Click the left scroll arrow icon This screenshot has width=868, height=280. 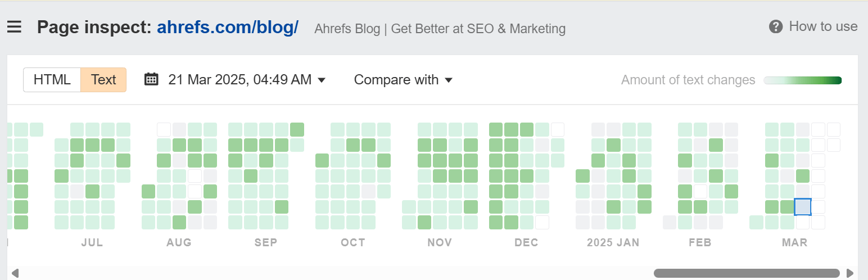pos(15,273)
